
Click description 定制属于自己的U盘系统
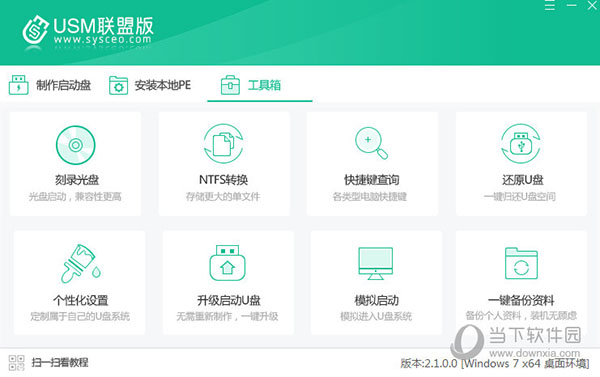(80, 316)
